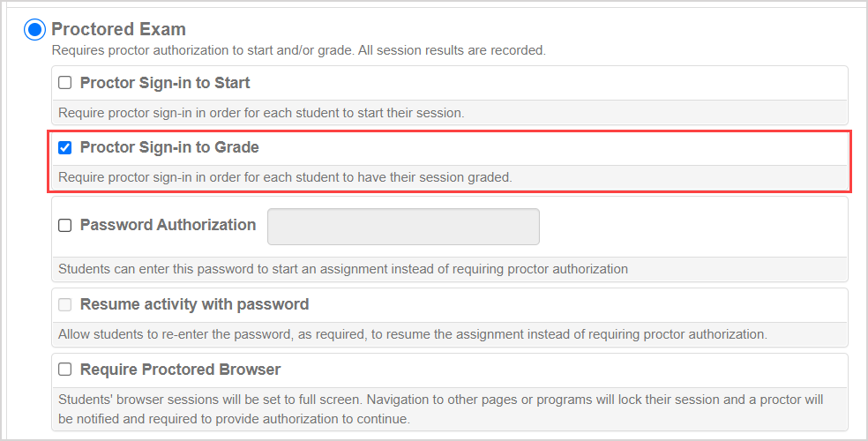Click the Proctored Exam heading label

(x=118, y=30)
